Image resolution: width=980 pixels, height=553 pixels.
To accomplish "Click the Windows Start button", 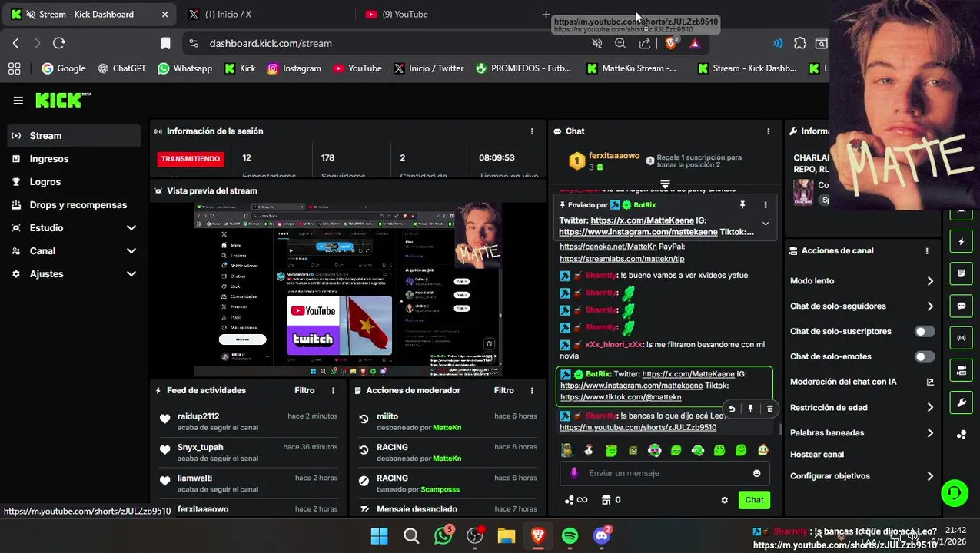I will point(380,535).
